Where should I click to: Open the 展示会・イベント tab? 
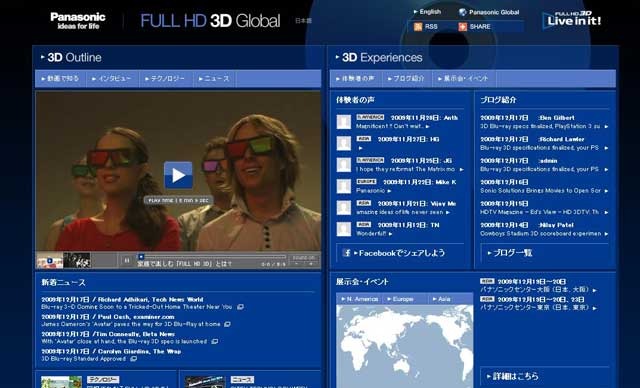tap(463, 78)
